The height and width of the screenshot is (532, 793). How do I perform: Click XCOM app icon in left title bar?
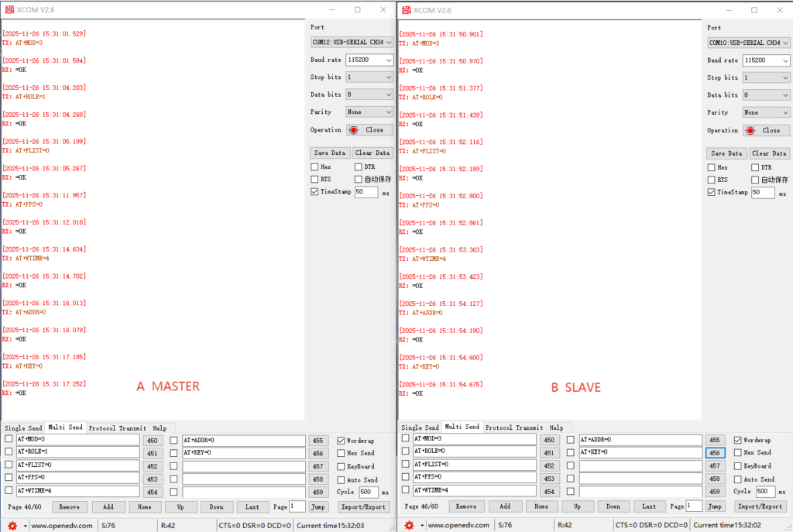[x=9, y=9]
